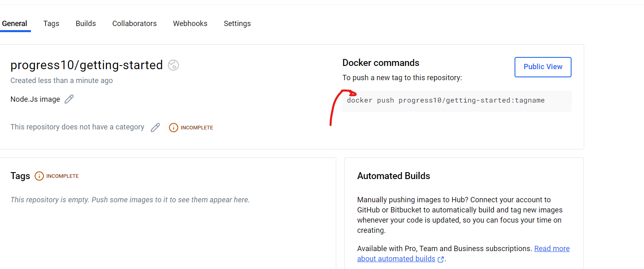Image resolution: width=644 pixels, height=269 pixels.
Task: Open the Tags tab
Action: 51,24
